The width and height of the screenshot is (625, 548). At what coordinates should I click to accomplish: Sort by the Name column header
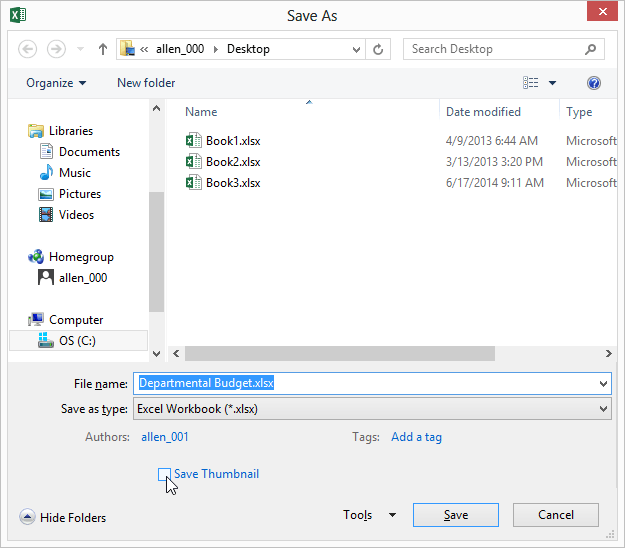pyautogui.click(x=201, y=112)
